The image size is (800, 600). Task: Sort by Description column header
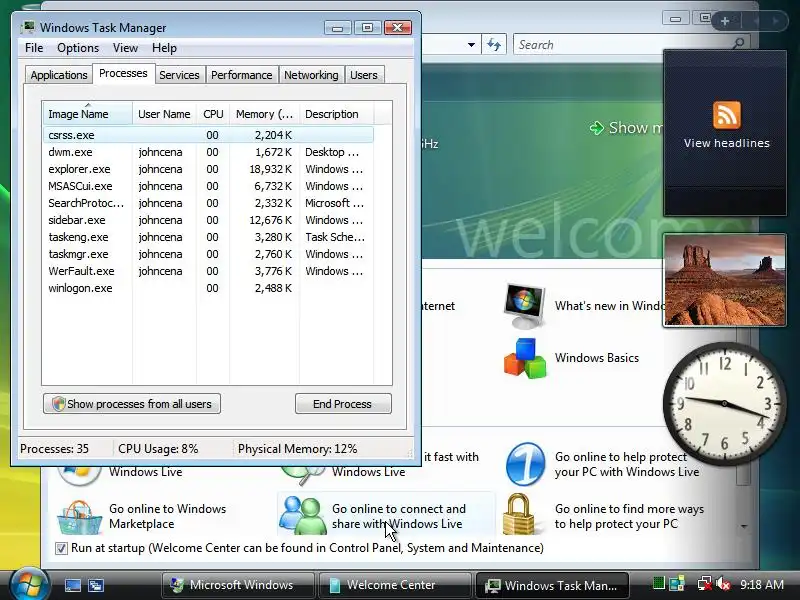click(336, 114)
